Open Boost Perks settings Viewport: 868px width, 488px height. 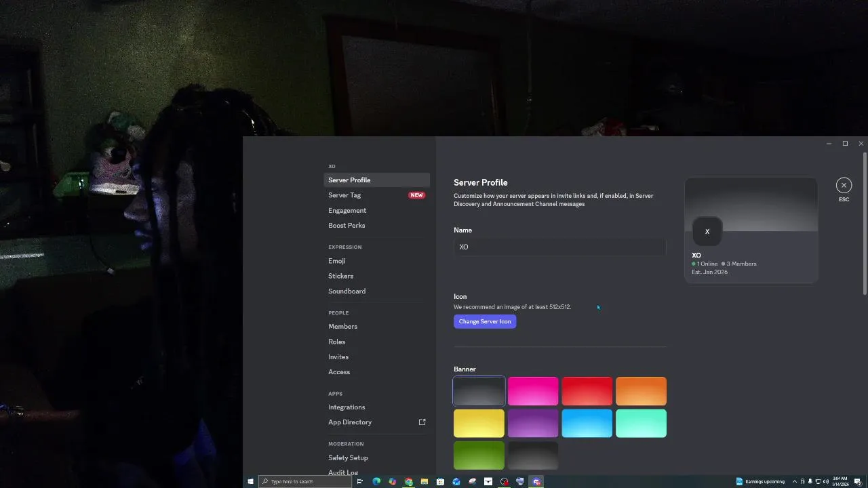pos(377,225)
